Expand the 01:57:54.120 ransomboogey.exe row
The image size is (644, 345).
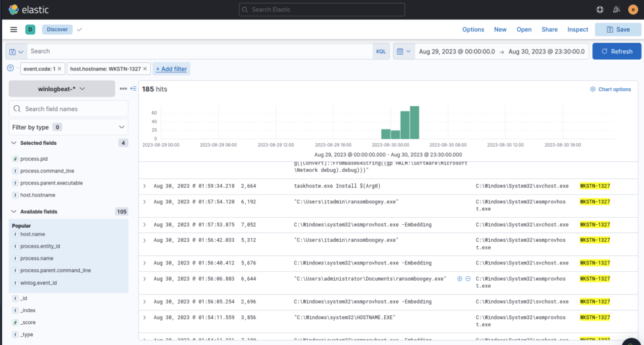click(145, 201)
